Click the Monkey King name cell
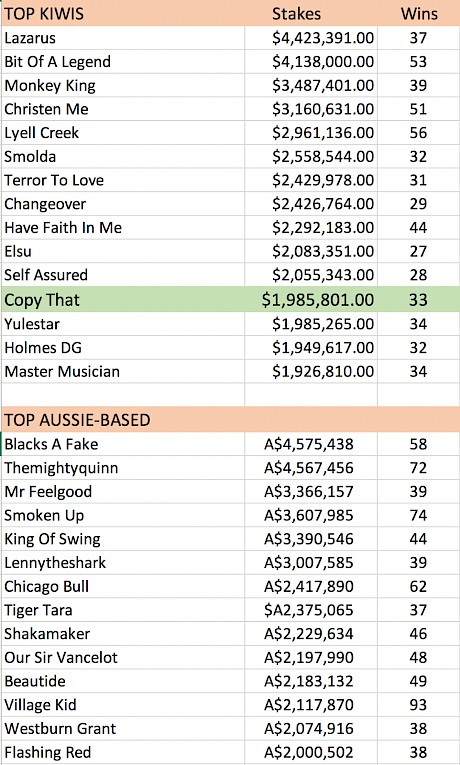460x765 pixels. tap(122, 85)
